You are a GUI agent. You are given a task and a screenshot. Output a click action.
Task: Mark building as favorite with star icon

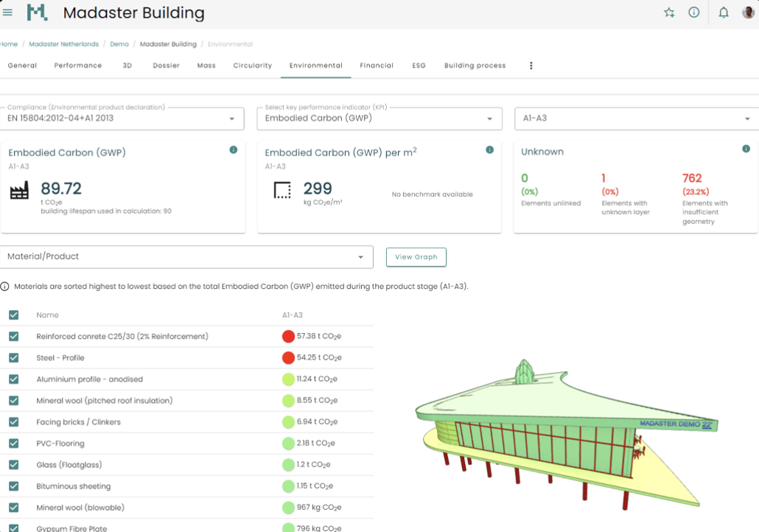coord(669,13)
